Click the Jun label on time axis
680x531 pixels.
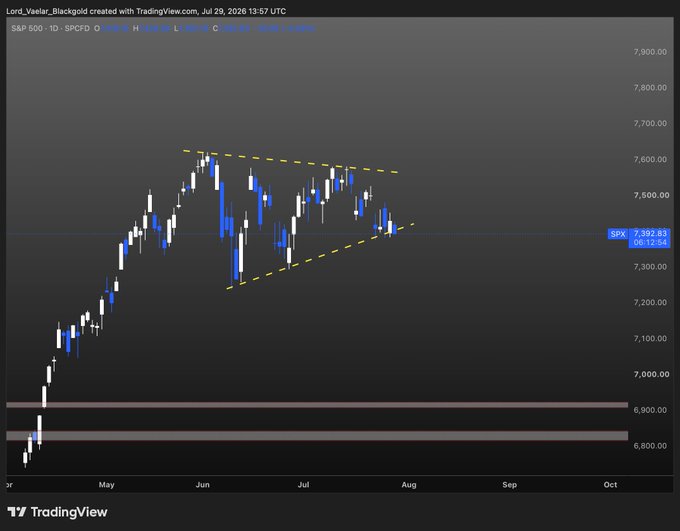(x=203, y=485)
